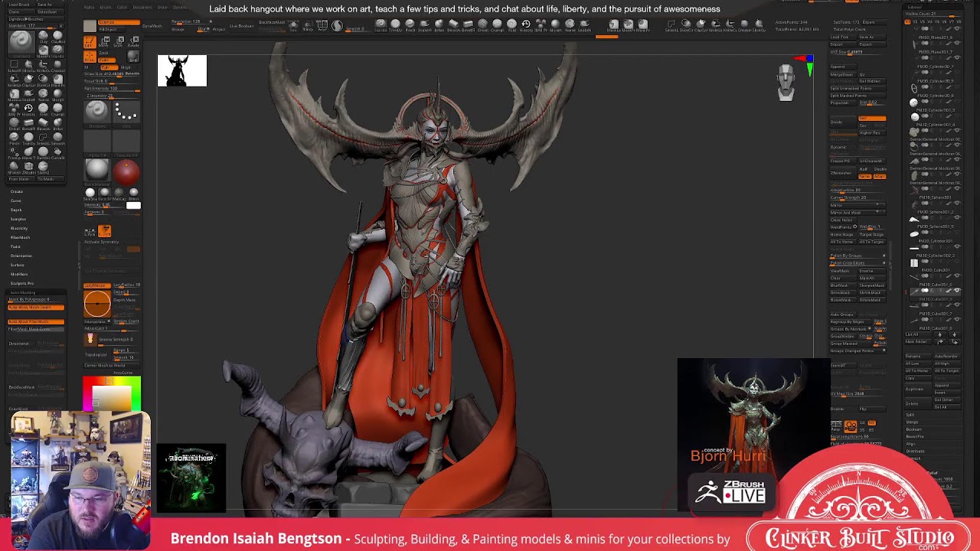Viewport: 980px width, 551px height.
Task: Expand the FiberMesh submenu
Action: click(20, 237)
